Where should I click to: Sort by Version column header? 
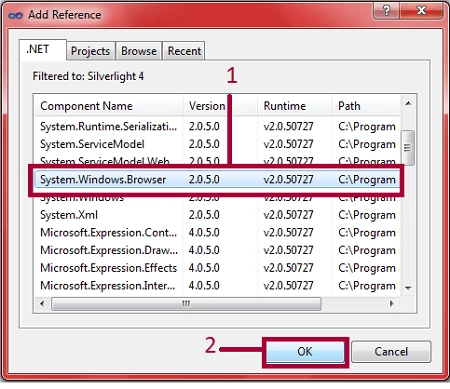tap(220, 106)
